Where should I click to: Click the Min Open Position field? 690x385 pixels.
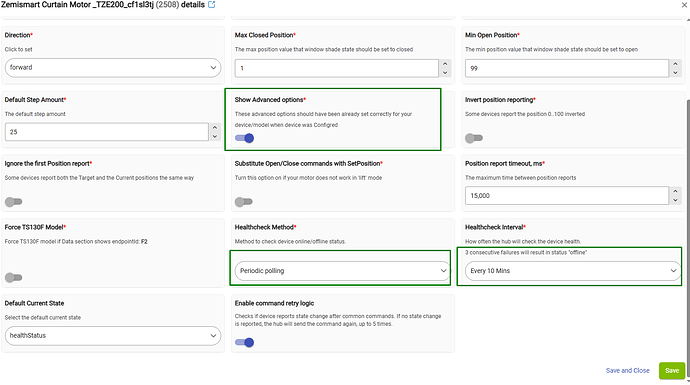coord(567,68)
